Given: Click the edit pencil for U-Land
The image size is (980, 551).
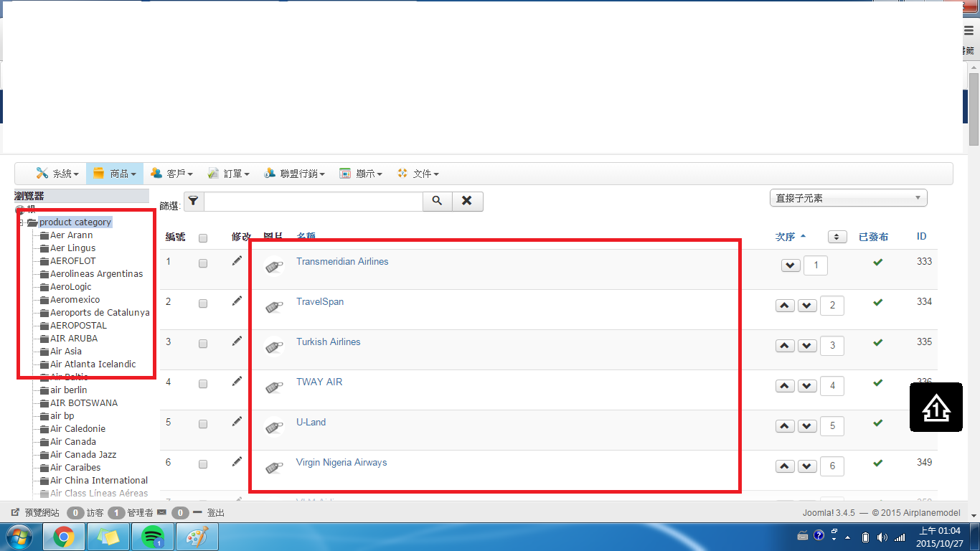Looking at the screenshot, I should [x=237, y=422].
